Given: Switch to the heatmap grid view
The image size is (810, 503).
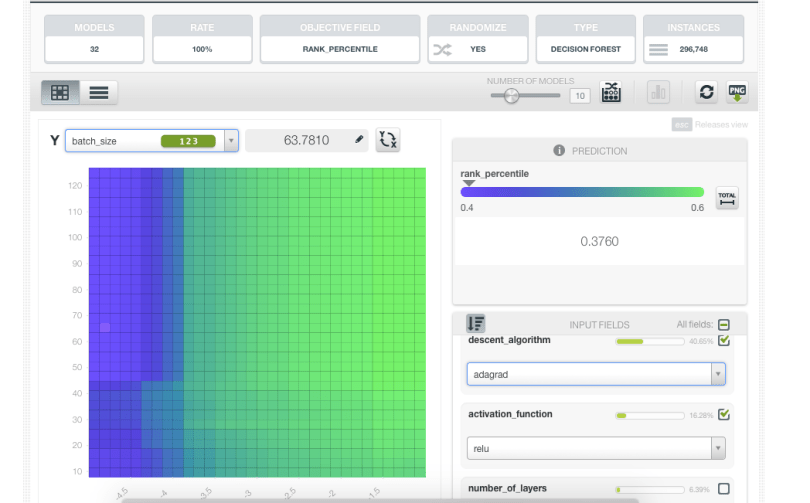Looking at the screenshot, I should pos(60,93).
